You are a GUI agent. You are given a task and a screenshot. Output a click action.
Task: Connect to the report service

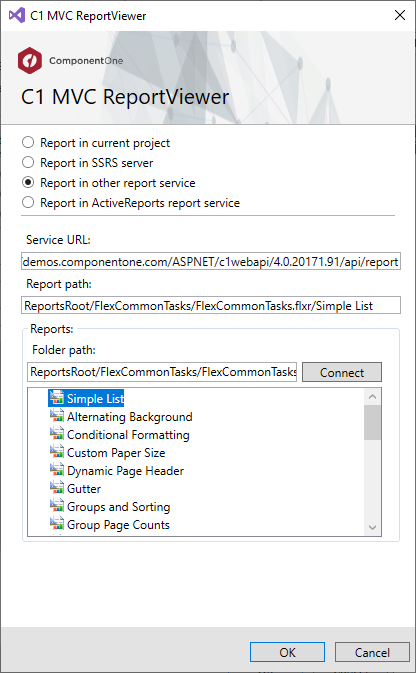click(x=342, y=372)
